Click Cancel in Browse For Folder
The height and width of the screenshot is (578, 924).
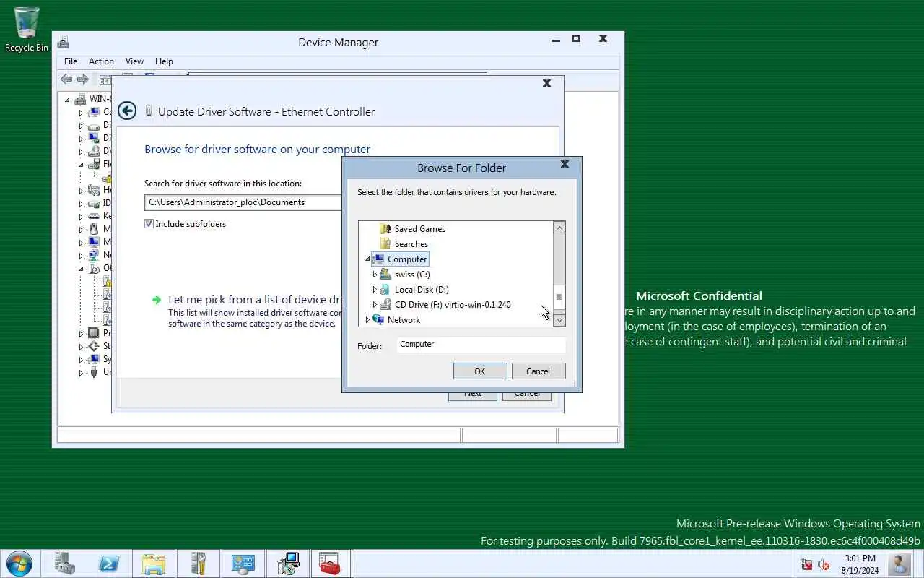coord(538,371)
